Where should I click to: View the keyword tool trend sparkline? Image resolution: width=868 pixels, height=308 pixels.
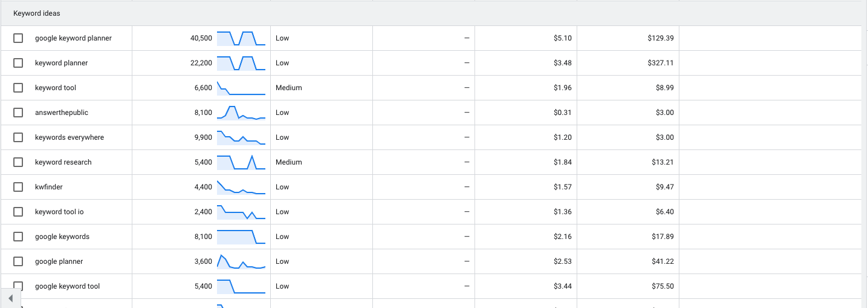pos(241,88)
